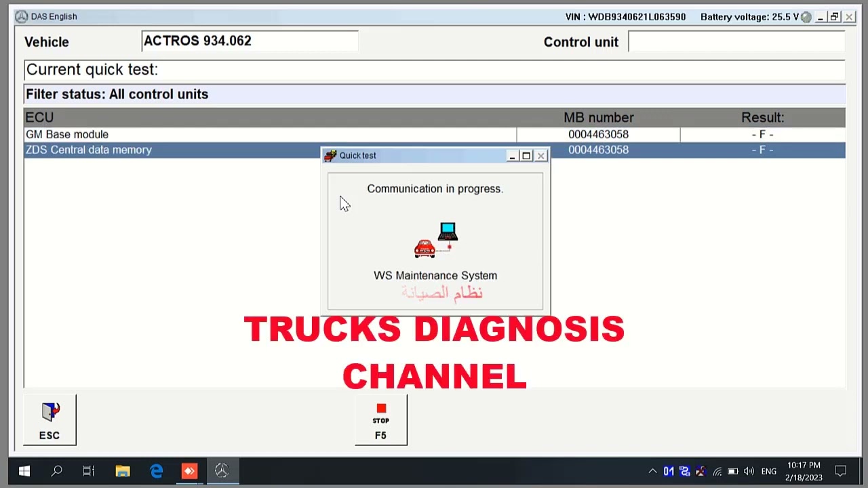Open the Wi-Fi network tray icon

coord(717,471)
